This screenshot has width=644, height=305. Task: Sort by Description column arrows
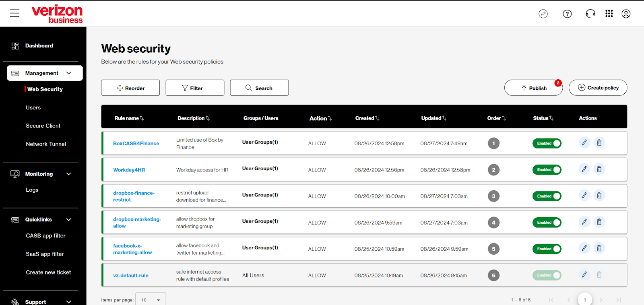208,118
